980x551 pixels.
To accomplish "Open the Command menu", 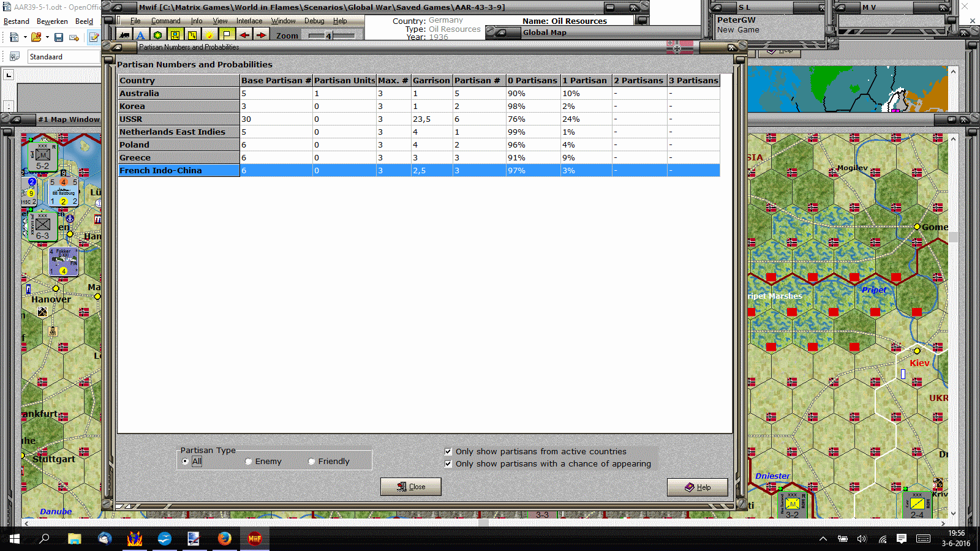I will (165, 21).
